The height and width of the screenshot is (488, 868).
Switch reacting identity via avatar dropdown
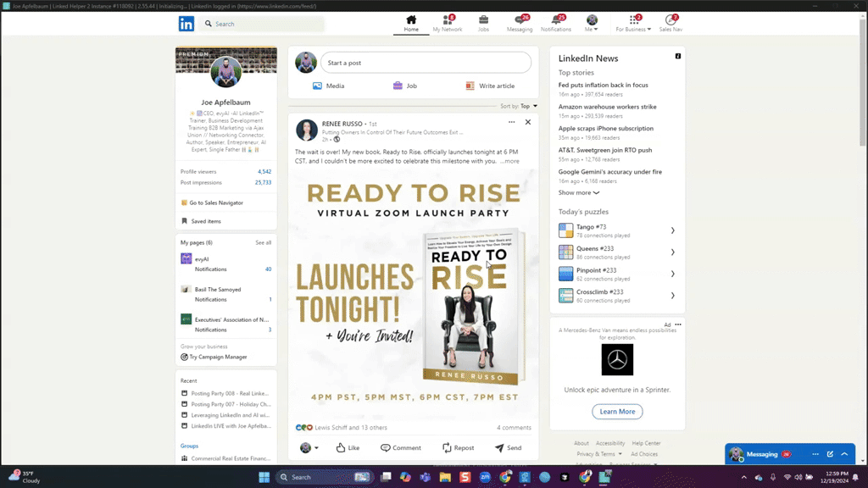click(x=309, y=447)
